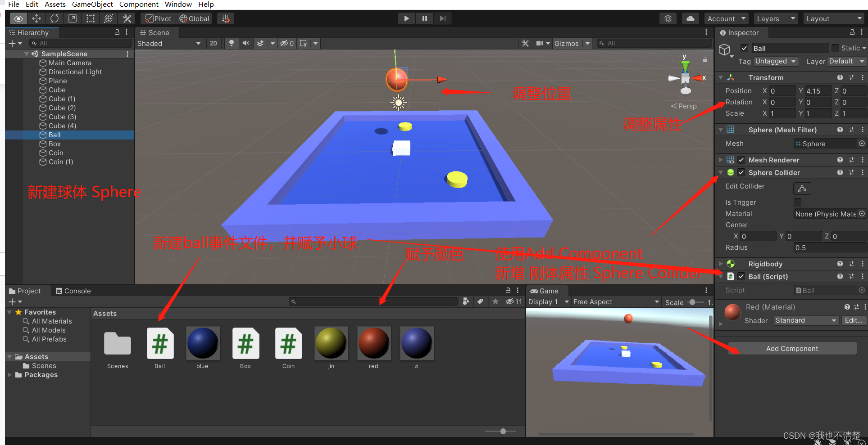The height and width of the screenshot is (445, 868).
Task: Toggle scene lighting bulb icon
Action: click(232, 43)
